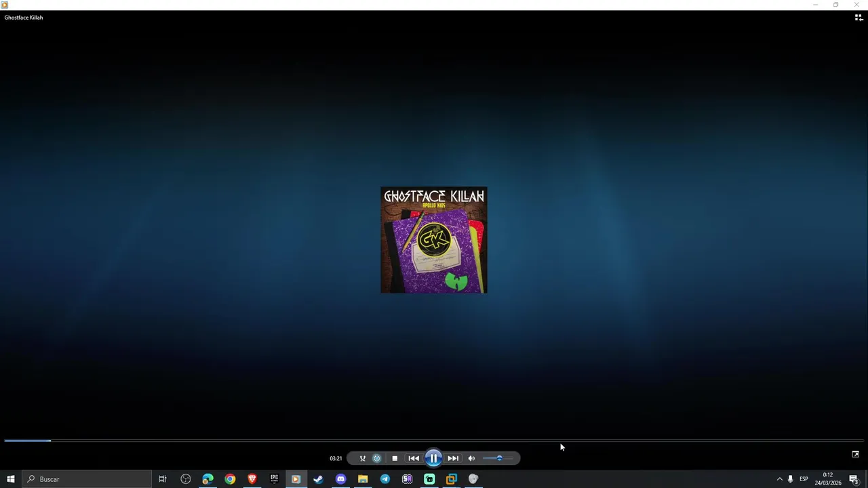The image size is (868, 488).
Task: Go back to the previous track
Action: point(414,458)
